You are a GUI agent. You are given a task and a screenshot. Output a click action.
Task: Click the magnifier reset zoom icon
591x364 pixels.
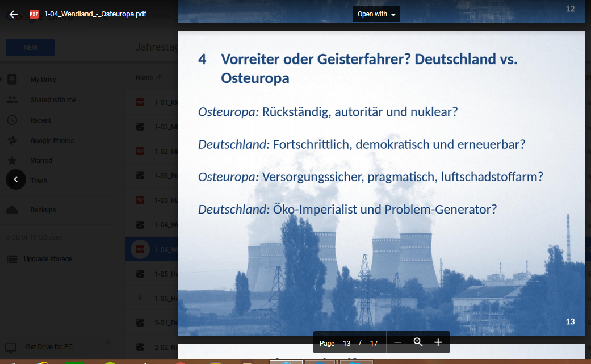click(x=418, y=342)
